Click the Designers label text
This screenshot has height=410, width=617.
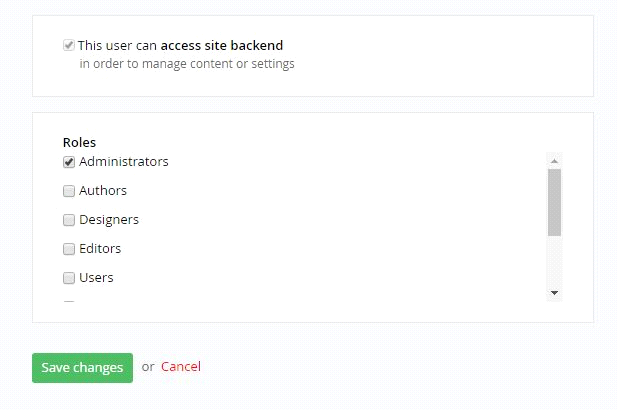(x=109, y=220)
